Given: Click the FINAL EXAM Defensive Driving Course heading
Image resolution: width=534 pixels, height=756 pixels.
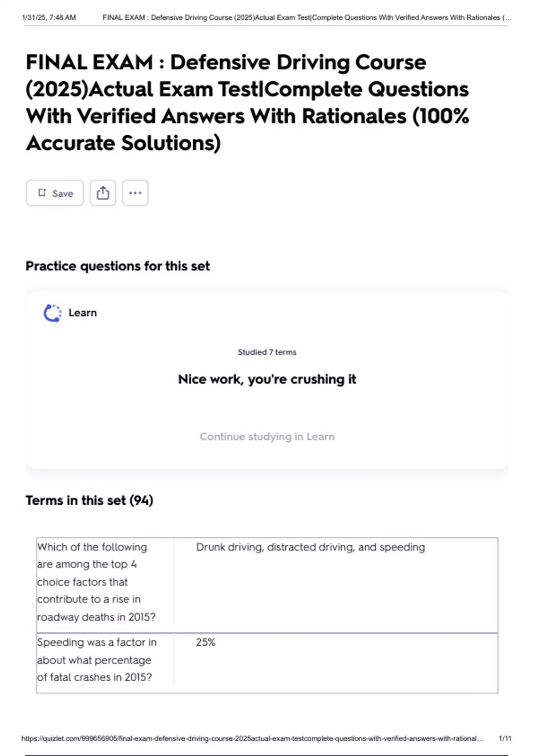Looking at the screenshot, I should (x=247, y=102).
